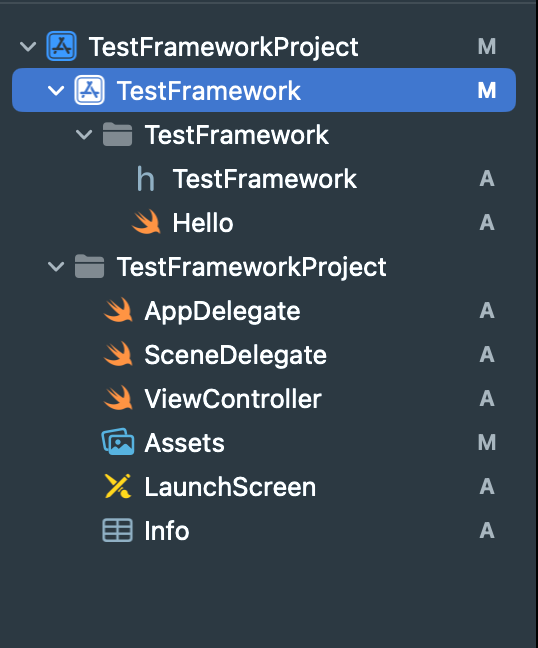Select the Hello Swift file

point(203,223)
